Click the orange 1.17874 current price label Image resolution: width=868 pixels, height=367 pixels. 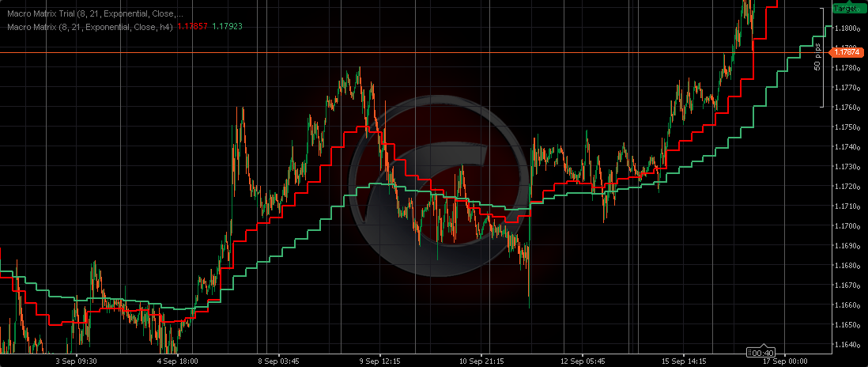click(x=846, y=52)
